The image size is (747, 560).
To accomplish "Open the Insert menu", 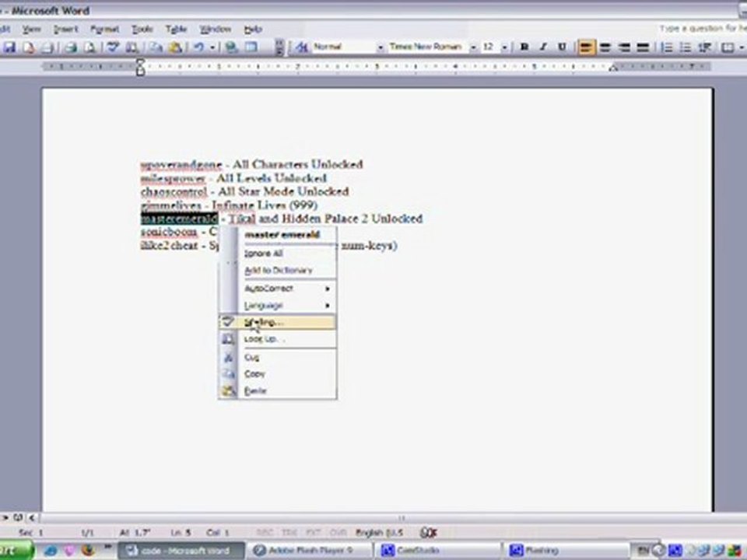I will [65, 30].
